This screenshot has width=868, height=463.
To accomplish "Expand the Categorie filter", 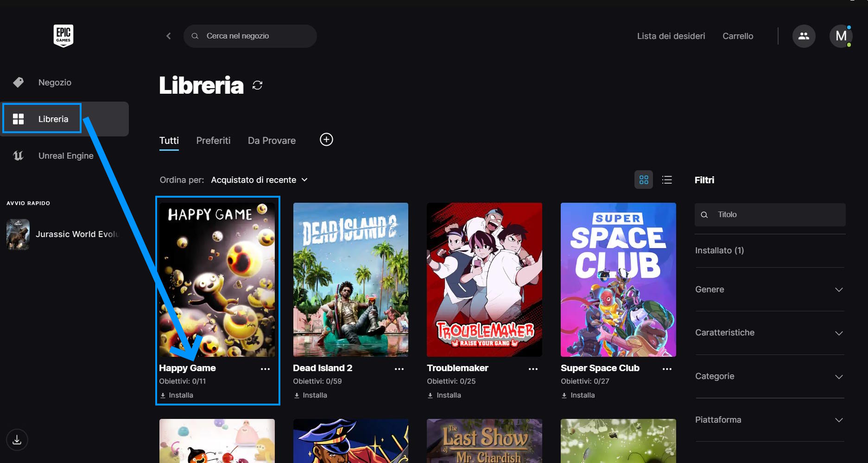I will click(769, 376).
